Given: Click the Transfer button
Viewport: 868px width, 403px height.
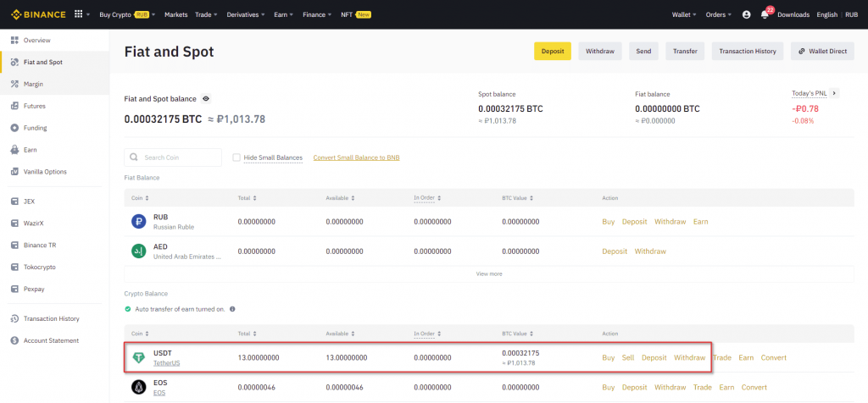Looking at the screenshot, I should (685, 51).
